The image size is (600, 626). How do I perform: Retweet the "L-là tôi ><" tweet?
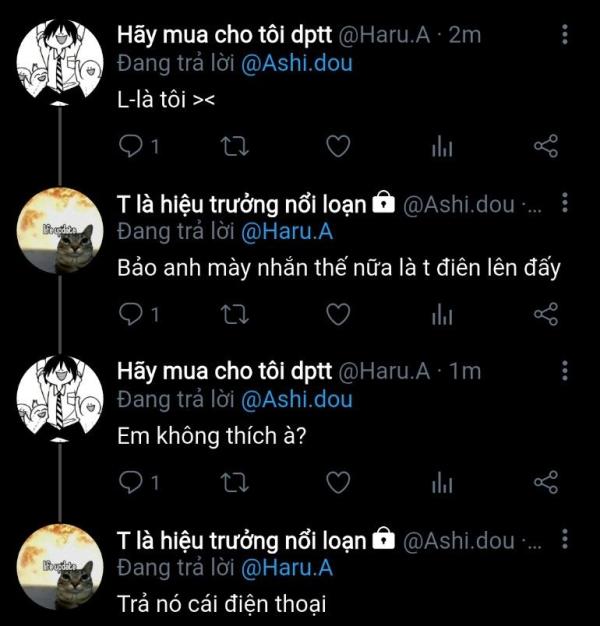tap(235, 146)
